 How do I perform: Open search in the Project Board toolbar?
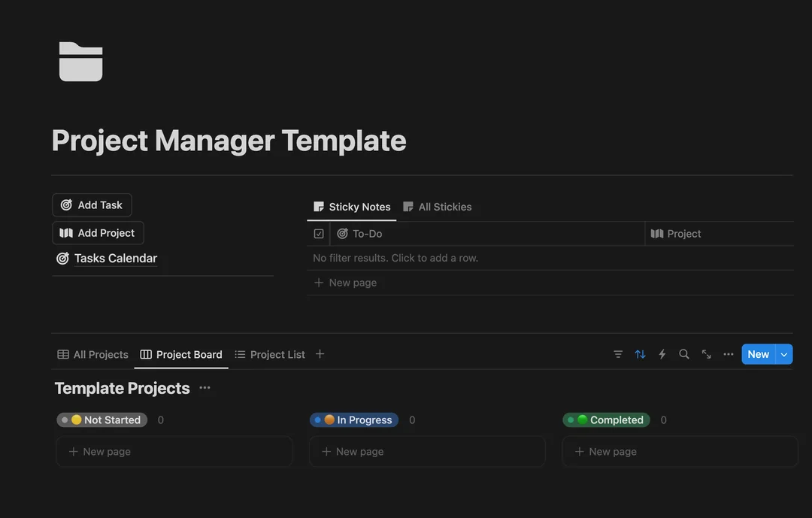point(683,354)
